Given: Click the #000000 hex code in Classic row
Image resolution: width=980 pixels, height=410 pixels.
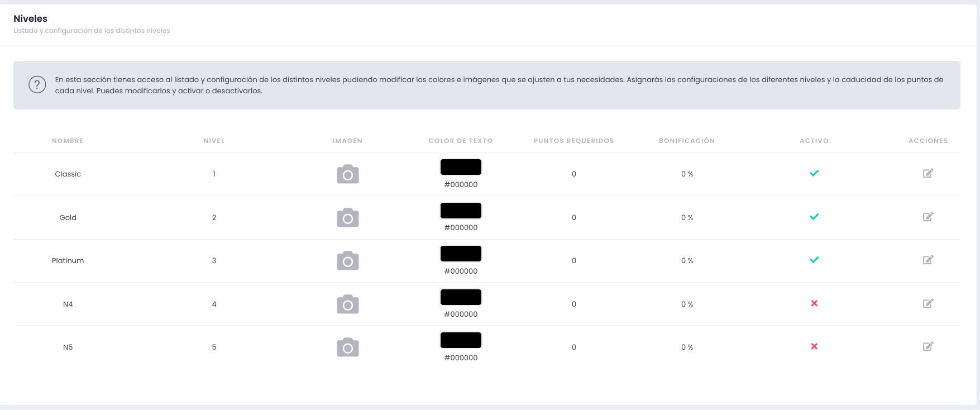Looking at the screenshot, I should [461, 184].
